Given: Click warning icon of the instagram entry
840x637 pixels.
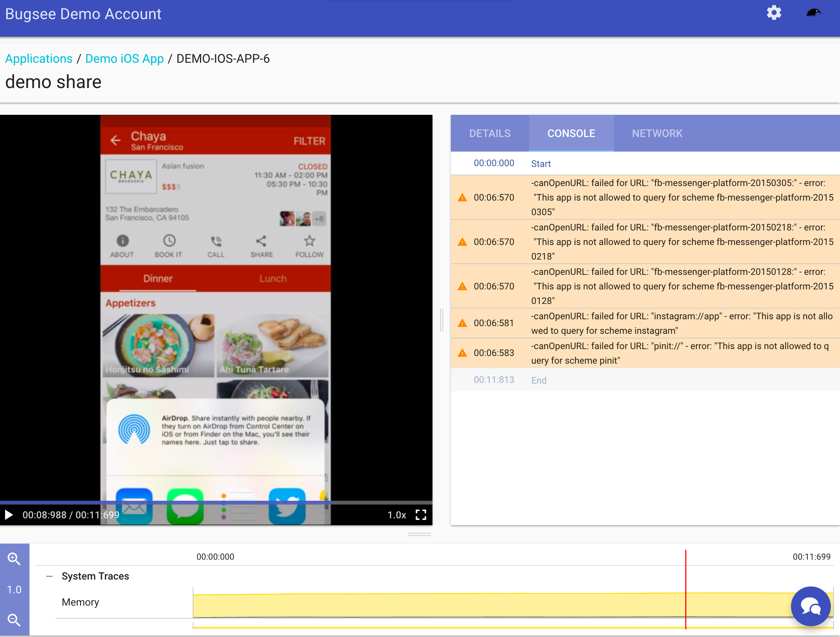Looking at the screenshot, I should (x=462, y=323).
